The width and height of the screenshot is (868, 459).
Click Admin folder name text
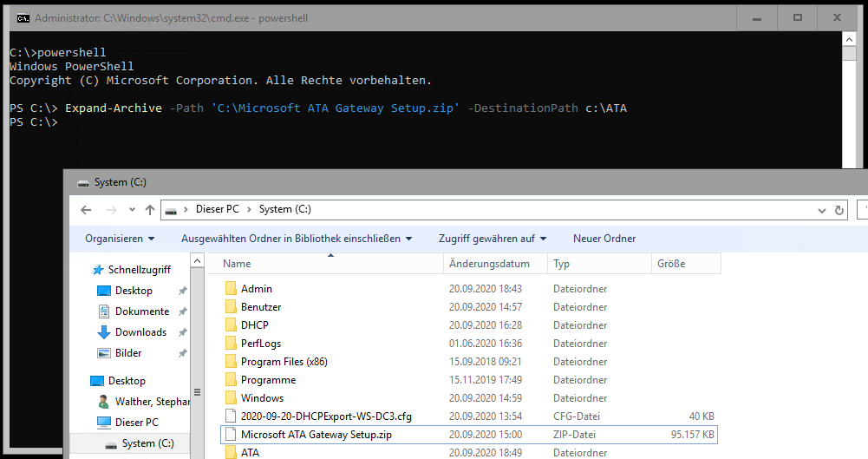(257, 288)
